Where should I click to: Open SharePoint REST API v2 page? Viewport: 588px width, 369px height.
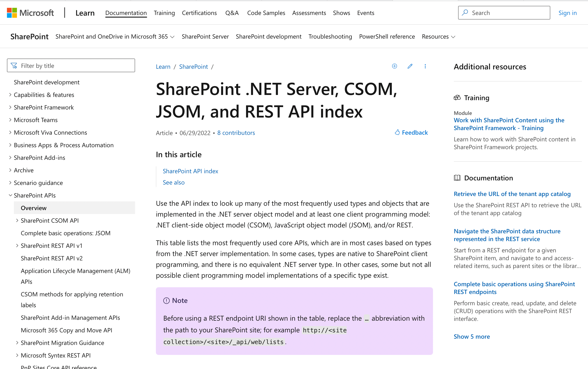[51, 258]
